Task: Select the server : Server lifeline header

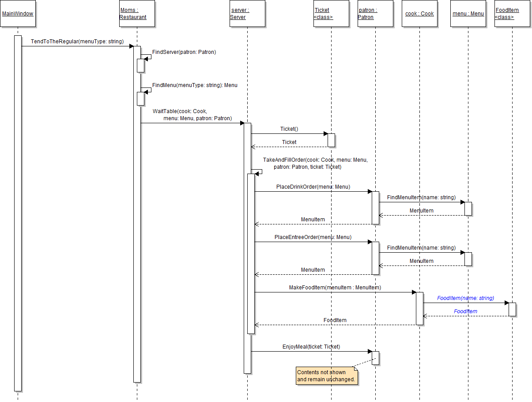Action: tap(247, 14)
